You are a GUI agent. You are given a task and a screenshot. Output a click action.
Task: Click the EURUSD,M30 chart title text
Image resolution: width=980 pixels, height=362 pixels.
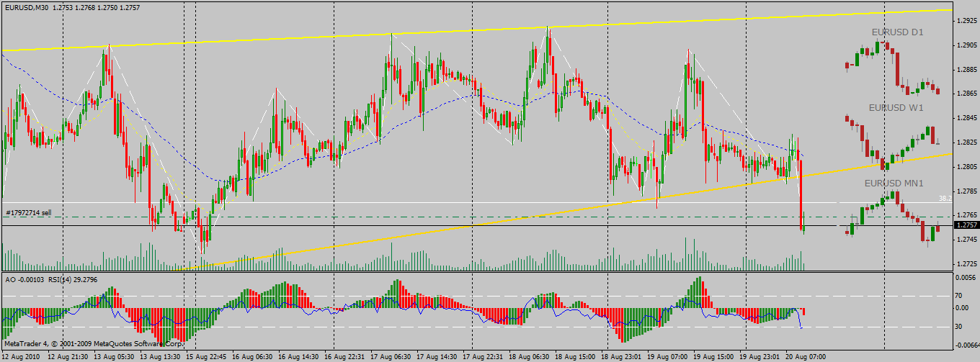coord(27,6)
